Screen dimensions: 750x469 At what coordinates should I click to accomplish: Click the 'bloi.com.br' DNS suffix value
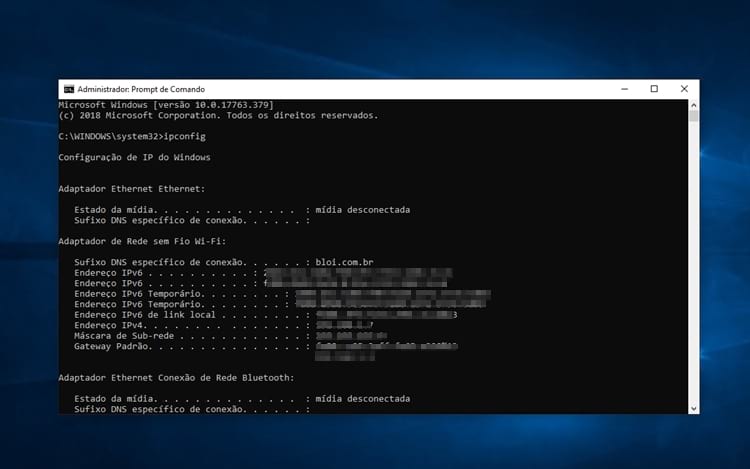(x=343, y=262)
